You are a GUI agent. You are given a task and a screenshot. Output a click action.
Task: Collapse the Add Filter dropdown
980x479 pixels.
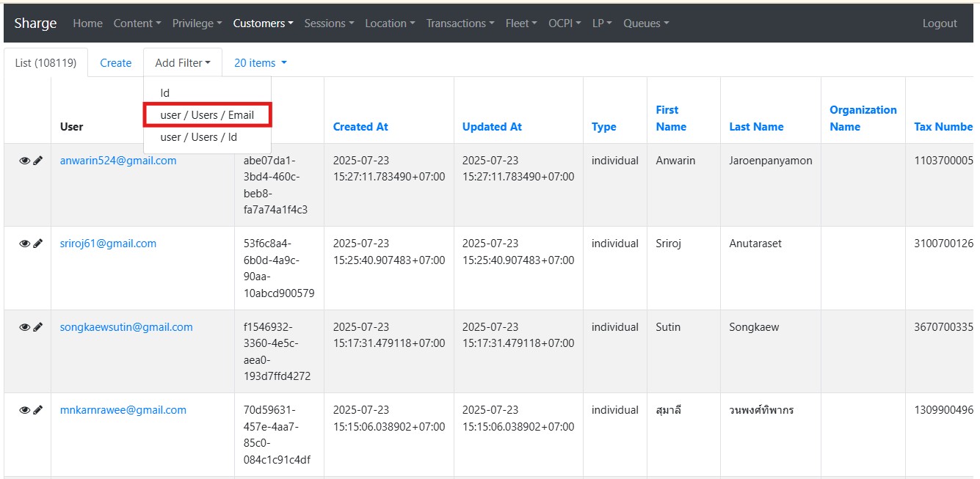[183, 63]
